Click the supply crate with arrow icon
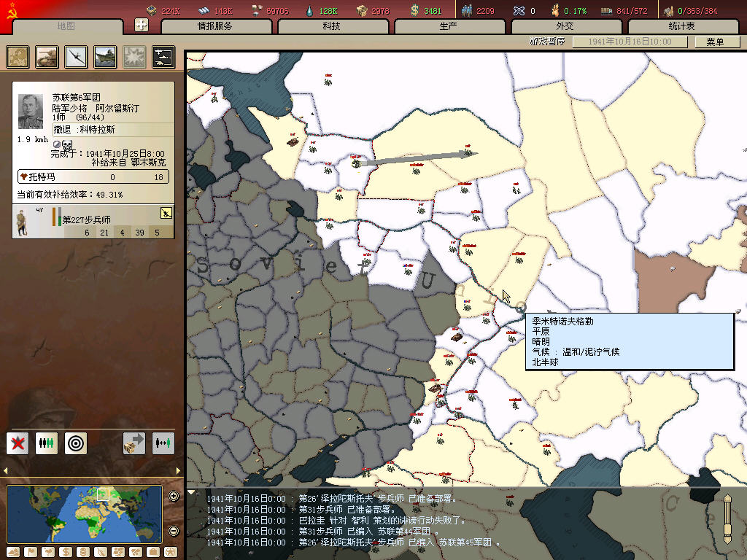 [134, 443]
